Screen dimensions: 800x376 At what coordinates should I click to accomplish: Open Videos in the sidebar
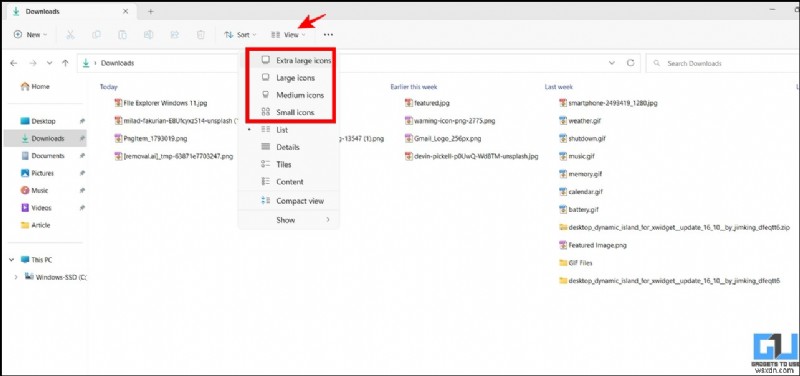tap(36, 208)
